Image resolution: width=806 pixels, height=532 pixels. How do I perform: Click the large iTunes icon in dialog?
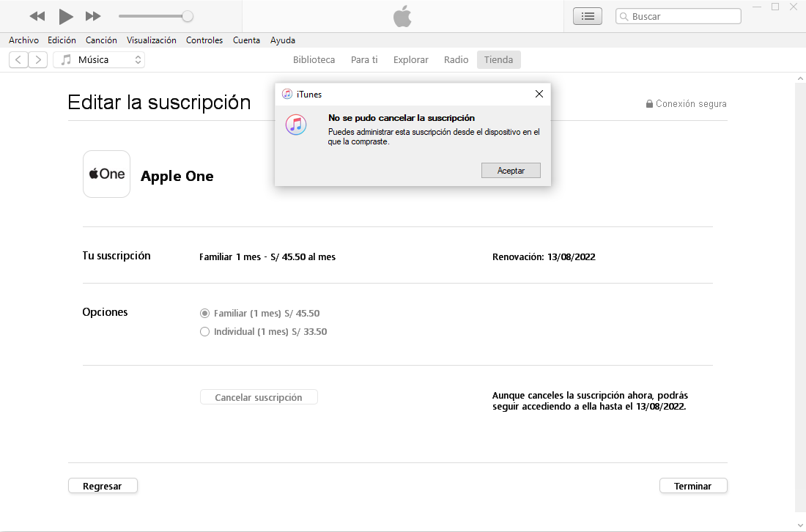(x=296, y=125)
